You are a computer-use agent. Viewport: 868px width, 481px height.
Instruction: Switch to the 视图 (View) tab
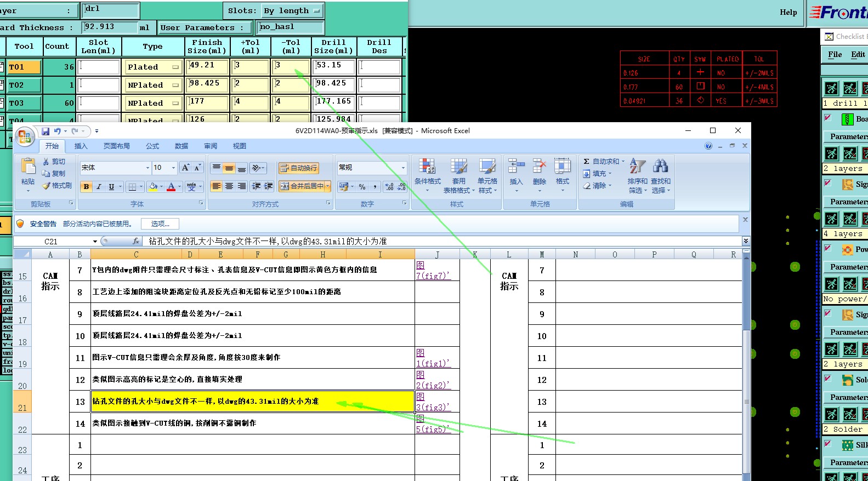click(240, 146)
